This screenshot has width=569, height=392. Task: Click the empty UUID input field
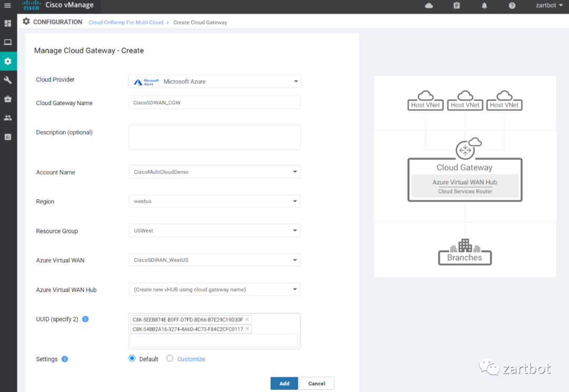click(x=214, y=340)
